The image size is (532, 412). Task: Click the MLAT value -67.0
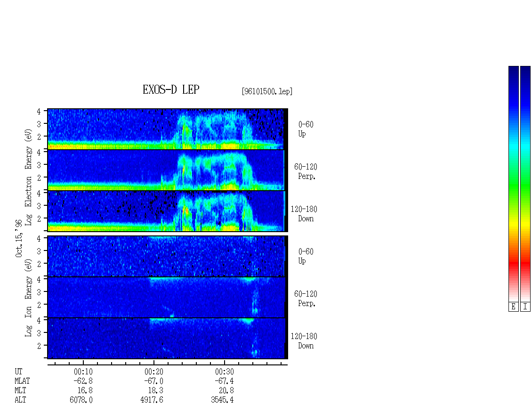[153, 381]
